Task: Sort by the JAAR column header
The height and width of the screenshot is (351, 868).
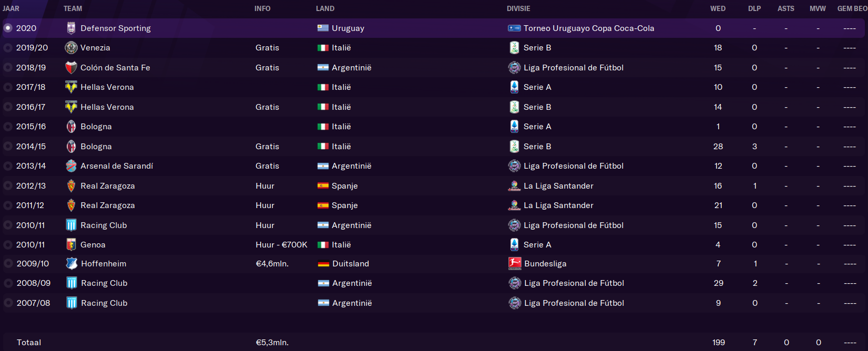Action: point(11,8)
